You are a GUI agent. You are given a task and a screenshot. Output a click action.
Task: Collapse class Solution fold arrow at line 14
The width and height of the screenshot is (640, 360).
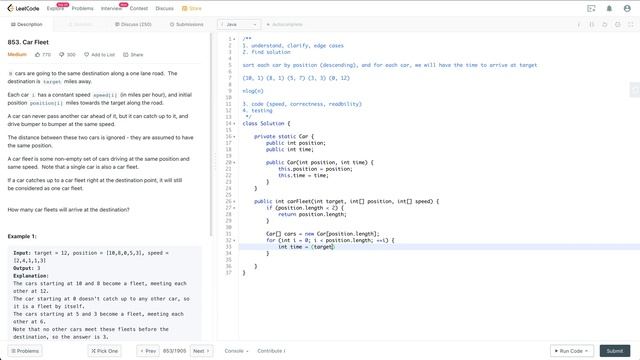234,123
